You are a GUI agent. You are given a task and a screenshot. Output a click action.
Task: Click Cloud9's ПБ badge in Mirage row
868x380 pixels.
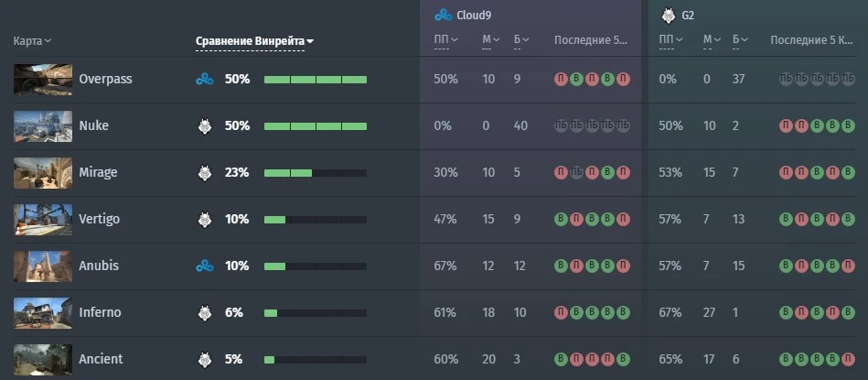(577, 172)
